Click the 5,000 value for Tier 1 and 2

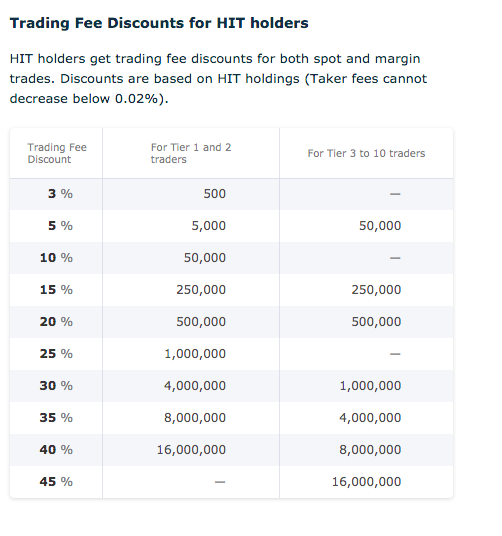pos(208,226)
